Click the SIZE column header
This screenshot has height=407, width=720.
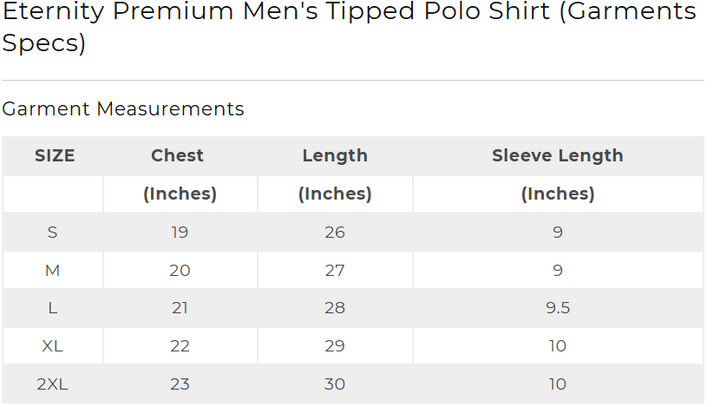point(55,156)
